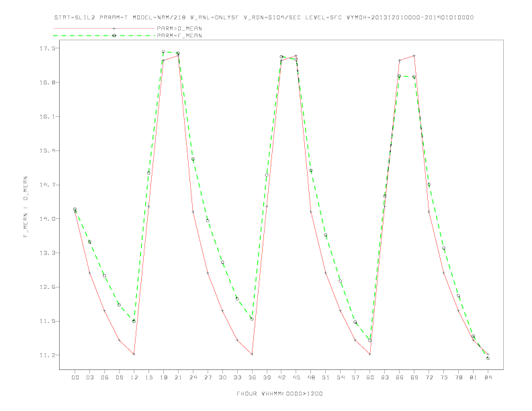This screenshot has height=411, width=532.
Task: Click x-axis forecast hour label 51
Action: coord(326,377)
